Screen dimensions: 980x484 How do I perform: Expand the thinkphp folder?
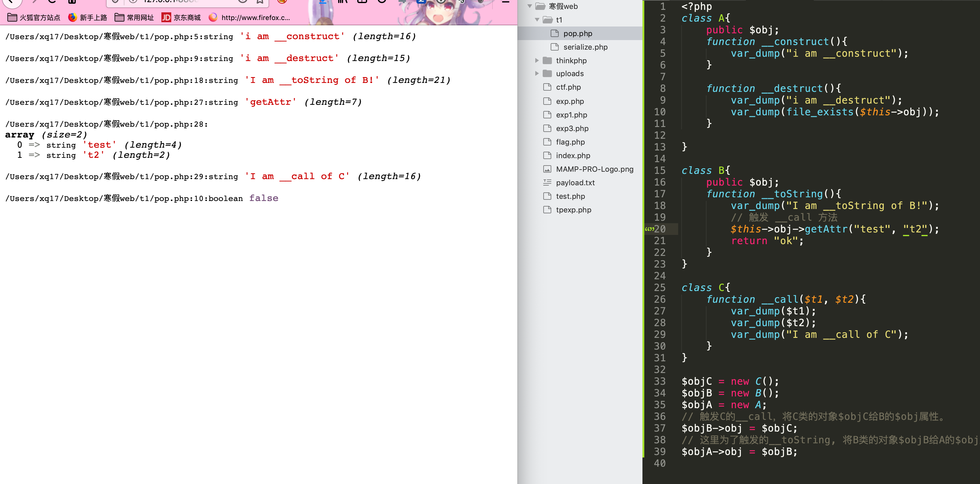point(537,60)
